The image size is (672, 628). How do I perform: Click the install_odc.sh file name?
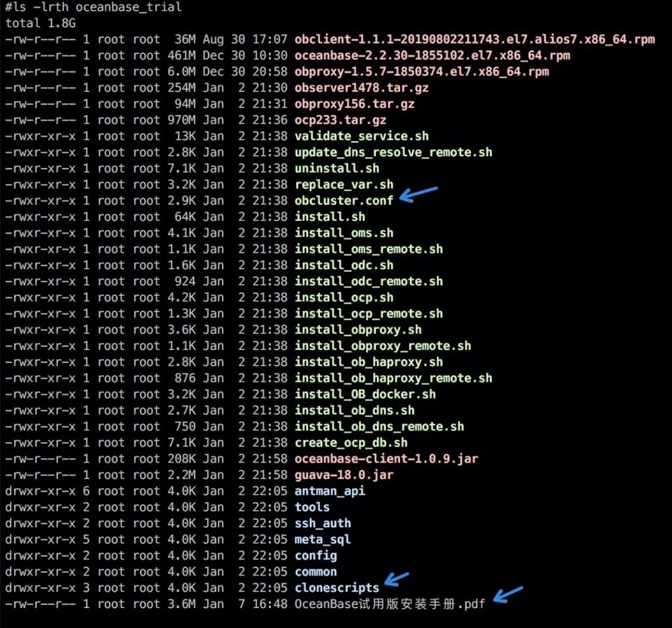(x=343, y=265)
